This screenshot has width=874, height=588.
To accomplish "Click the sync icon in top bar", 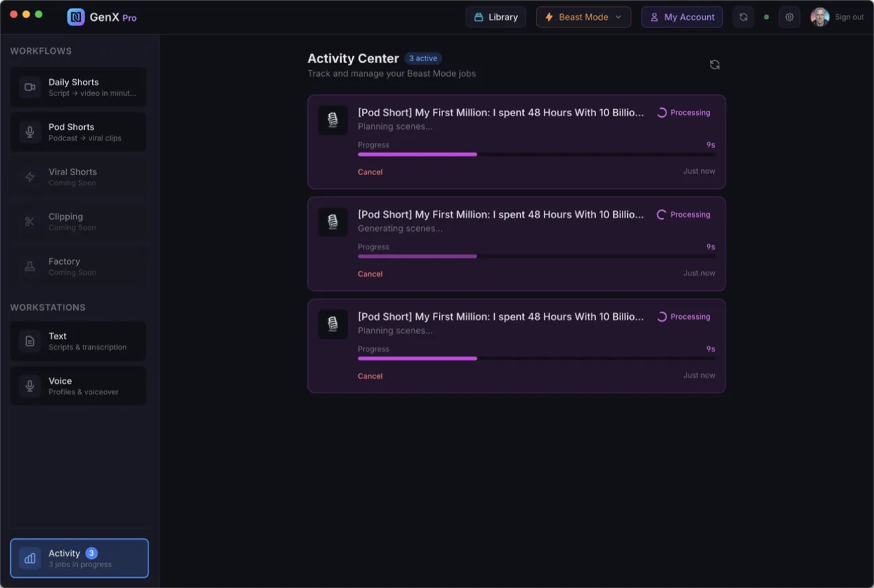I will (743, 17).
